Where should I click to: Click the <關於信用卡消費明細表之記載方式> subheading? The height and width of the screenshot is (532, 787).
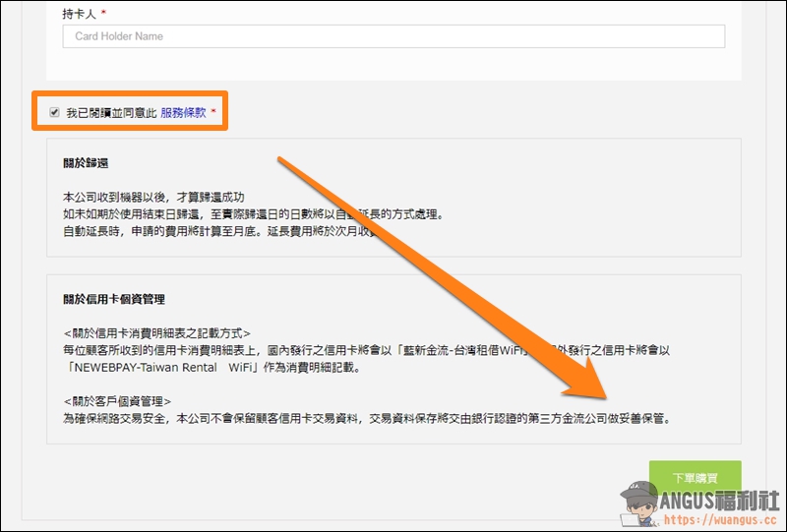[156, 332]
